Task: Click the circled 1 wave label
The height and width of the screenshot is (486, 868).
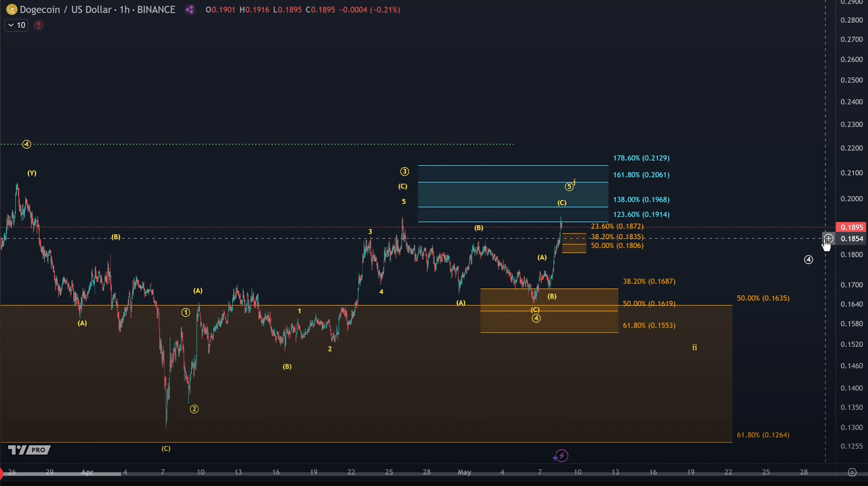Action: [x=186, y=312]
